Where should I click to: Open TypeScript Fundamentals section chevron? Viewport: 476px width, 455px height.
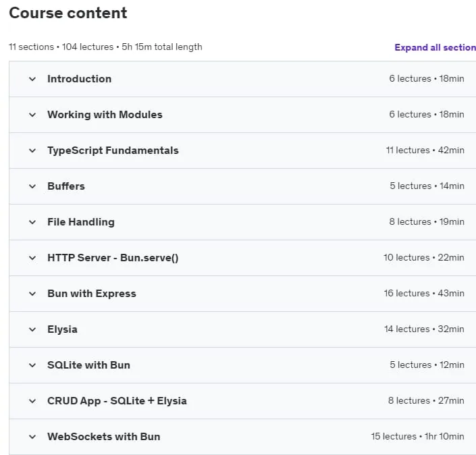[x=32, y=151]
